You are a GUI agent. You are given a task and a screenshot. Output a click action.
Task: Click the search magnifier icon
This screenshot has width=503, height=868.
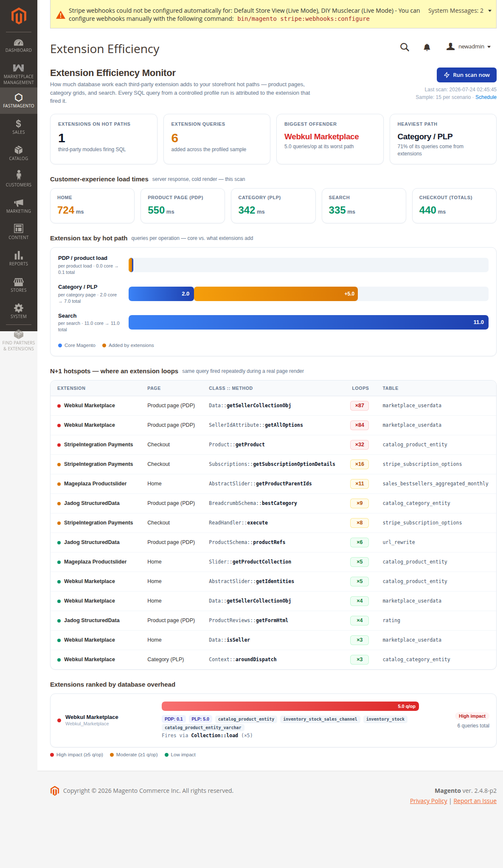(405, 47)
